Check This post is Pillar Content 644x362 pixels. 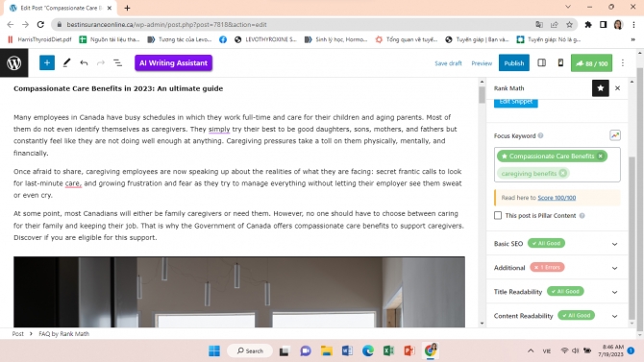(x=498, y=215)
